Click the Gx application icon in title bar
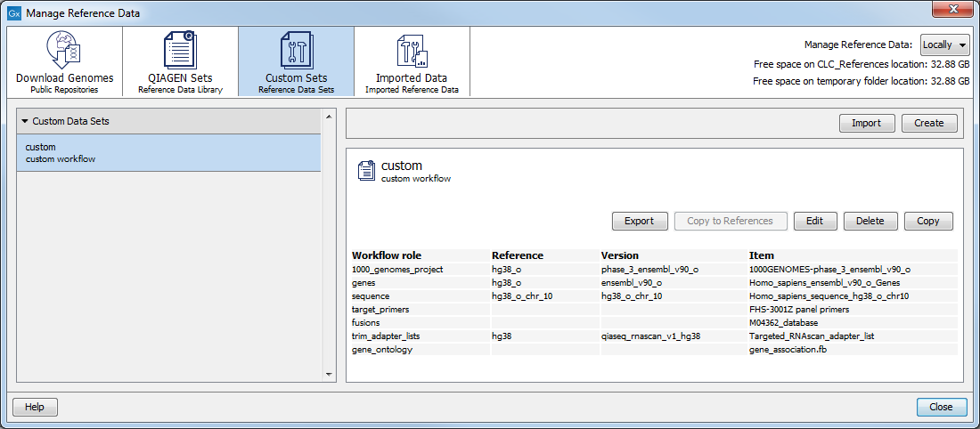The width and height of the screenshot is (980, 429). (14, 13)
